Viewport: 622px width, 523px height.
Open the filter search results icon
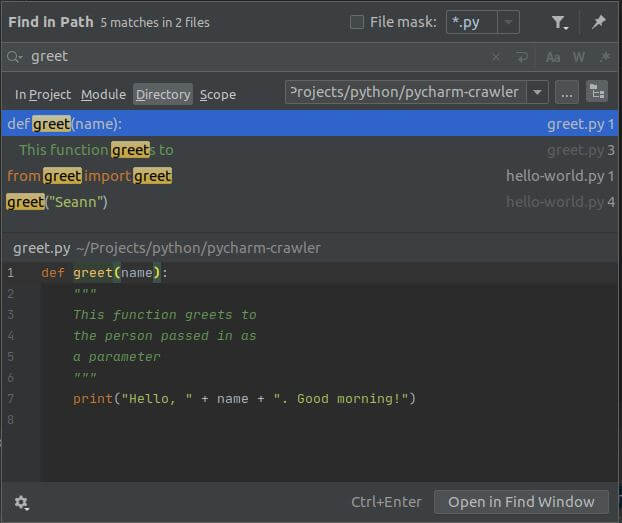561,22
